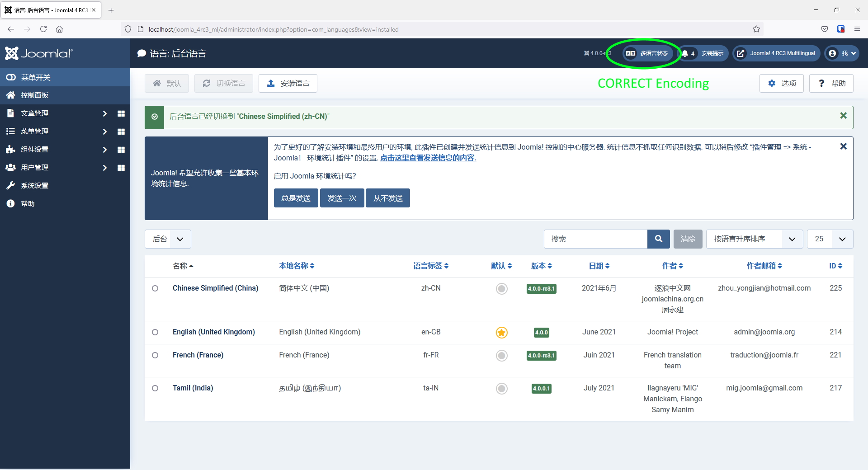Open 控制面板 dashboard in sidebar
The height and width of the screenshot is (470, 868).
[65, 95]
